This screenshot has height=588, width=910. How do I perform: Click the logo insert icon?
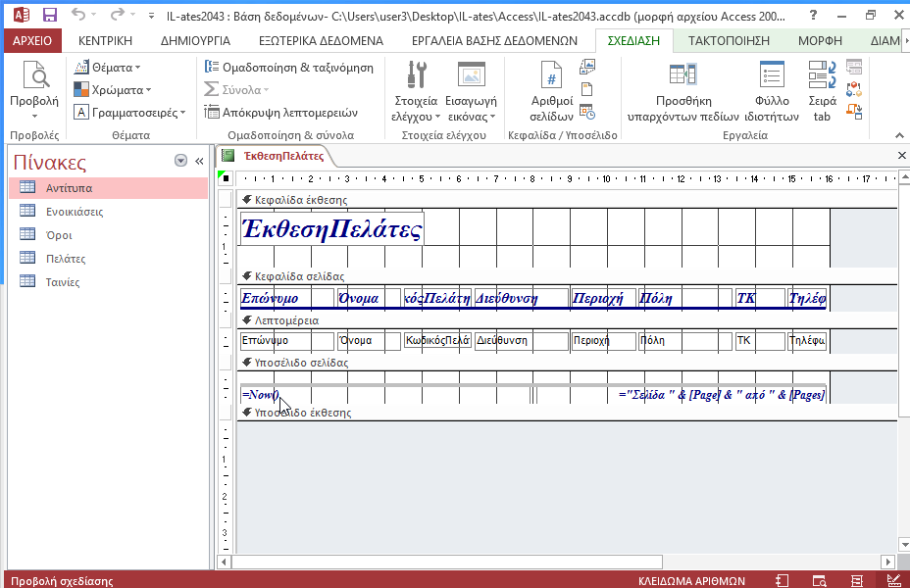(x=587, y=67)
